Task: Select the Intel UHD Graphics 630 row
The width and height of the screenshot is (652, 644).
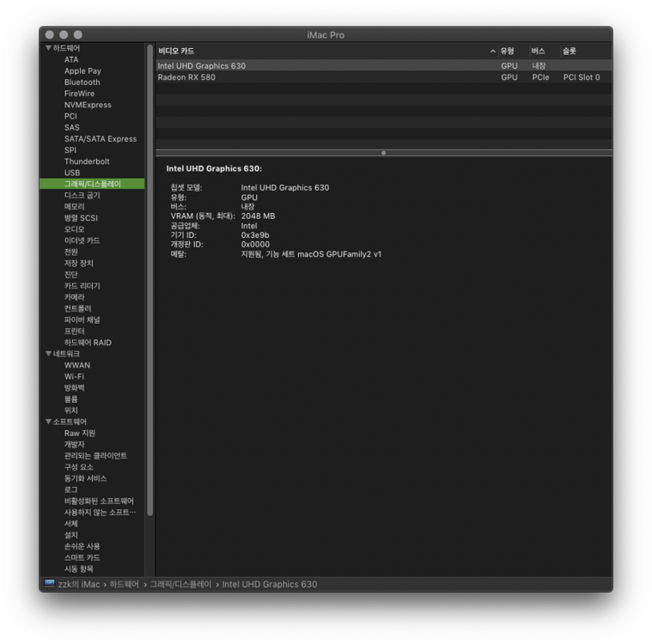Action: tap(201, 66)
